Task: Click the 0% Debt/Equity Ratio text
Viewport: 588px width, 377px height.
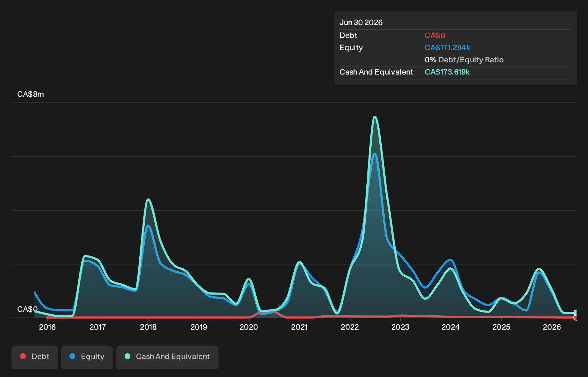Action: click(464, 60)
